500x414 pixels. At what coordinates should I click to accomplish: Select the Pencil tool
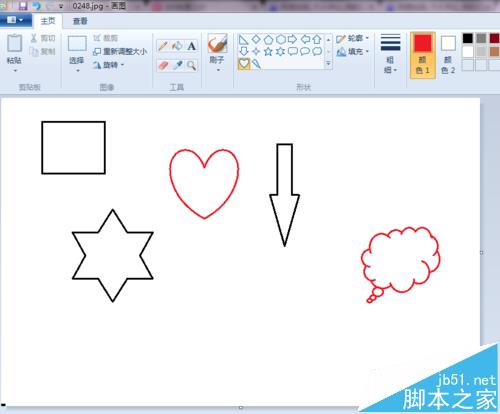coord(163,46)
